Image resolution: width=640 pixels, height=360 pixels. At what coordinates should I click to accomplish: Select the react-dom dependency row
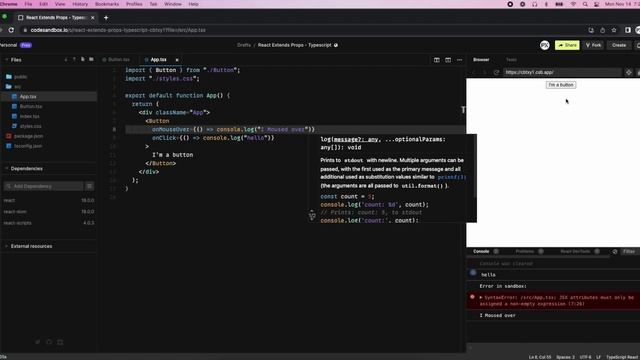point(49,211)
